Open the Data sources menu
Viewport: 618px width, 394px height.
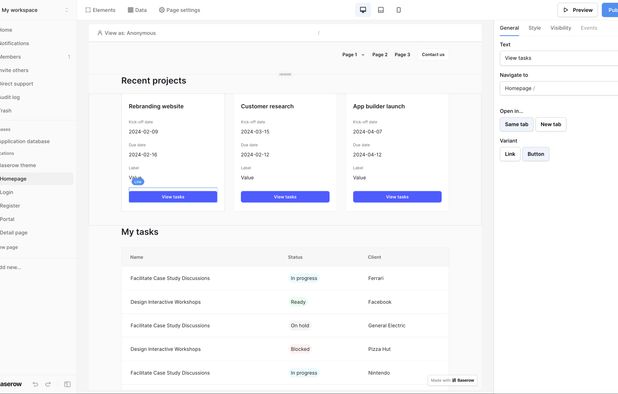[137, 10]
